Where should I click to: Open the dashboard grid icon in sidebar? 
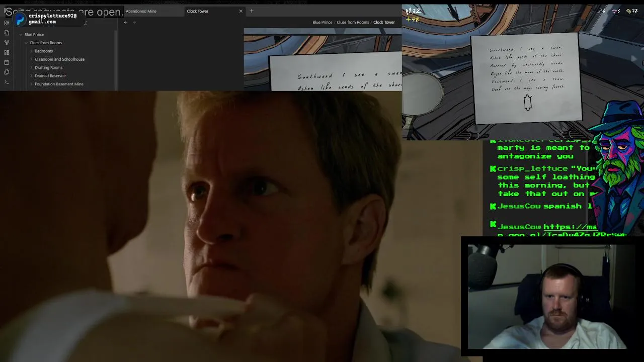(x=7, y=52)
